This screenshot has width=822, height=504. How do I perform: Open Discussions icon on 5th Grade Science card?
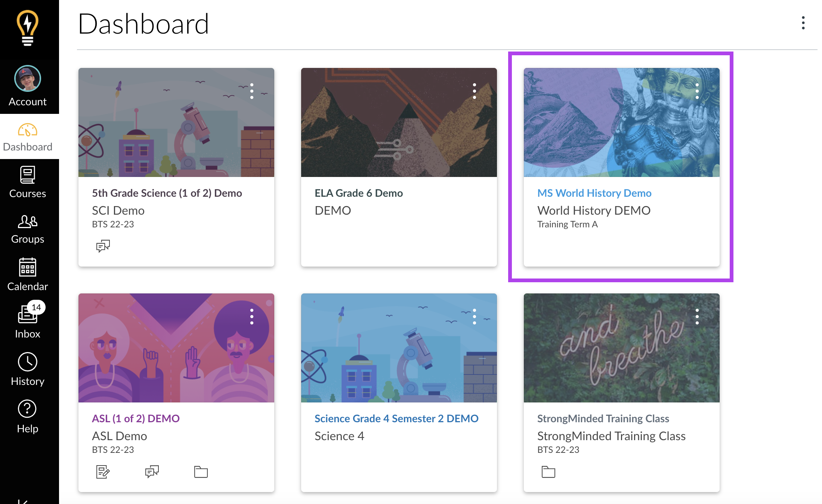coord(103,246)
